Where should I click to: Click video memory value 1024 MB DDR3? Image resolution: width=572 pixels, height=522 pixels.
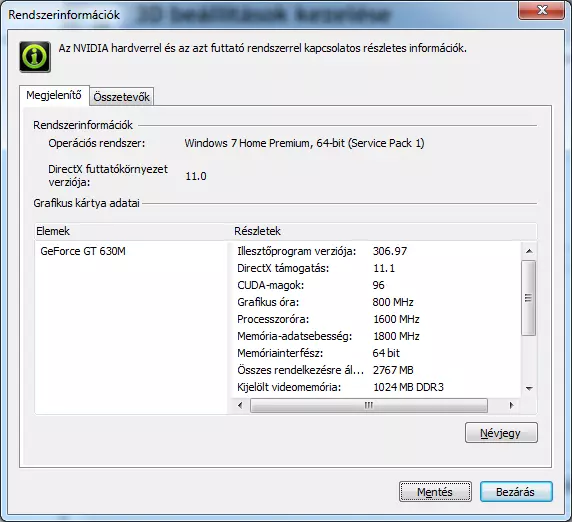click(x=408, y=387)
